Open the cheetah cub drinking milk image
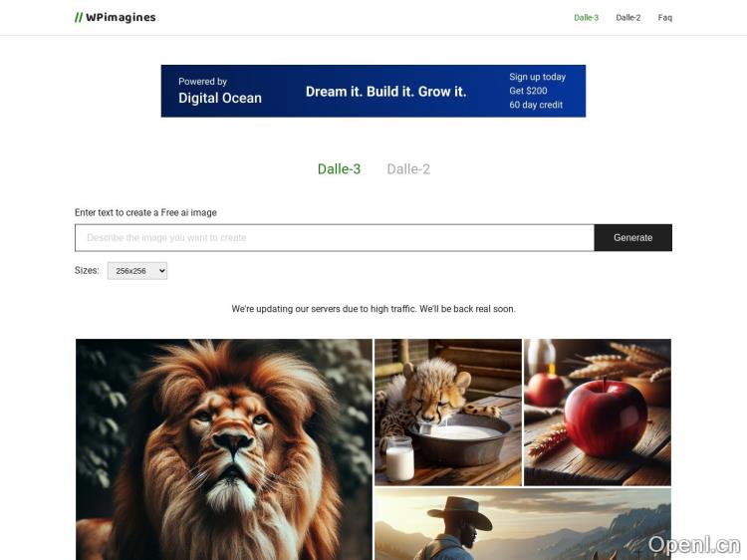 (448, 413)
